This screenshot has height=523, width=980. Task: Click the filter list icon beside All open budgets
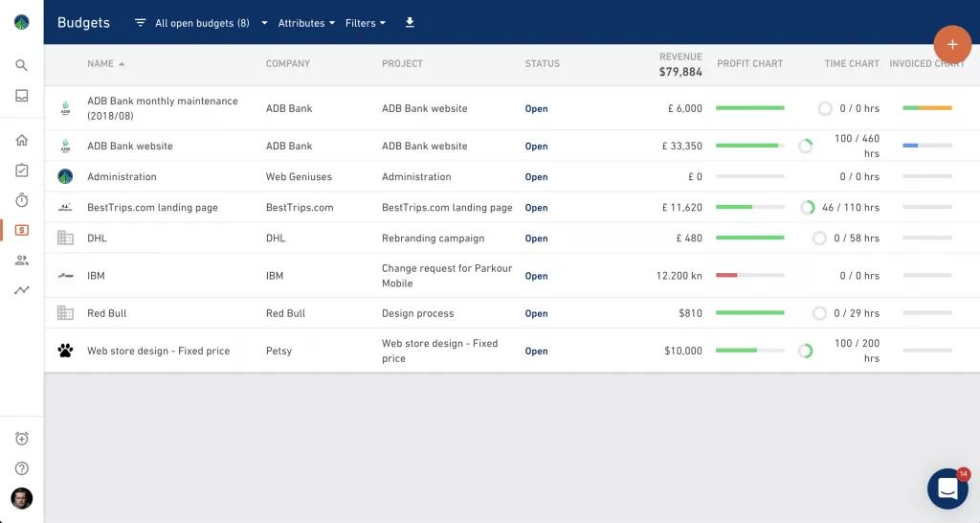coord(140,23)
